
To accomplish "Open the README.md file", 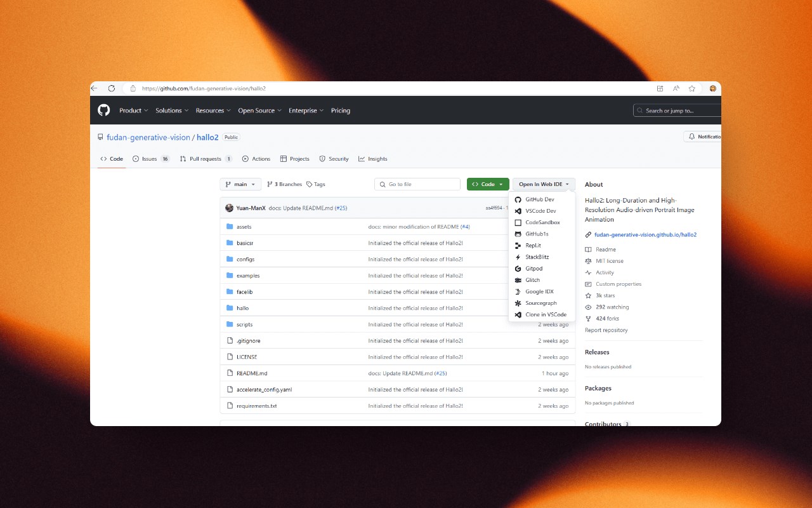I will 252,373.
